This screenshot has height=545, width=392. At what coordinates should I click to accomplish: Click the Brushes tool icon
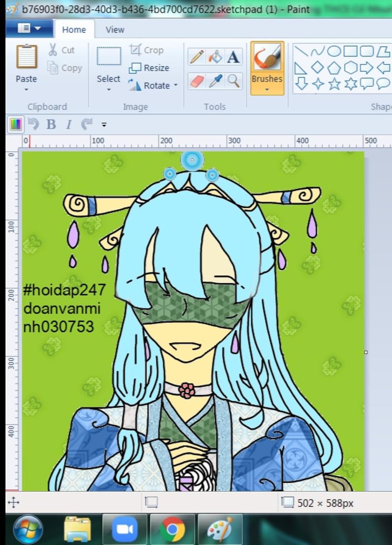[267, 57]
